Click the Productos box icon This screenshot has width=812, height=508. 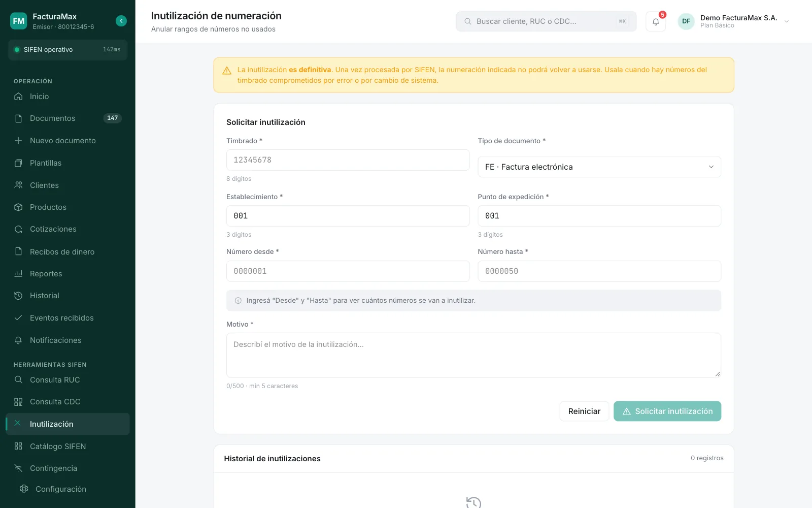18,207
